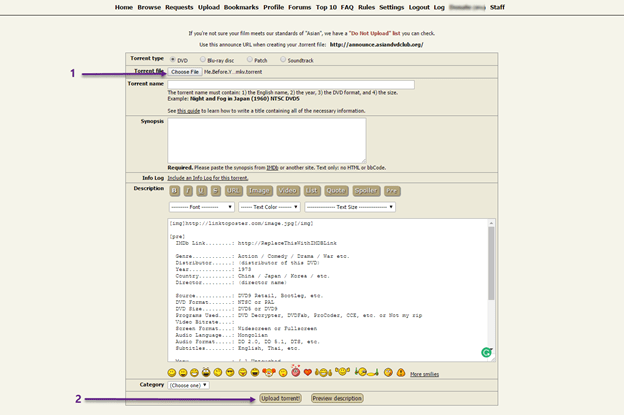Select the DVD torrent type

174,59
